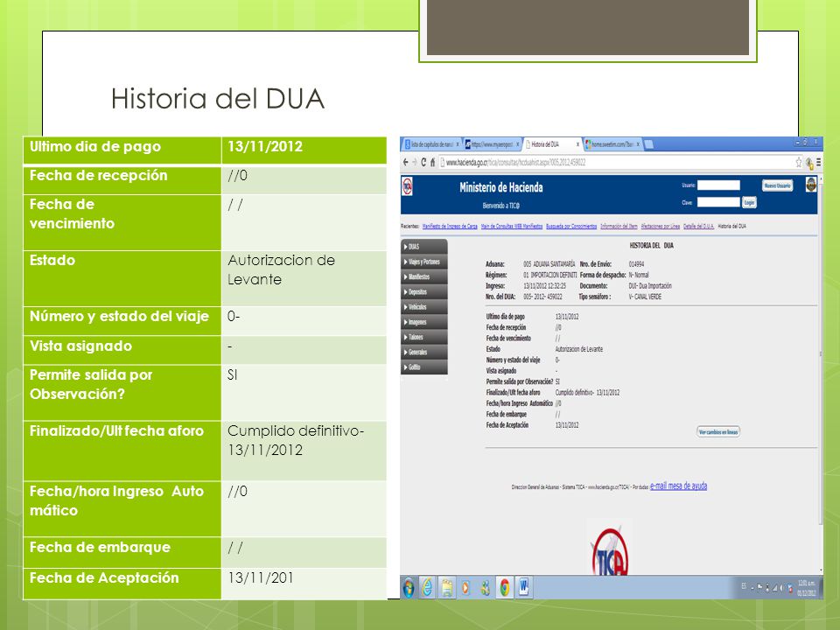
Task: Expand the Depositos sidebar menu
Action: (424, 291)
